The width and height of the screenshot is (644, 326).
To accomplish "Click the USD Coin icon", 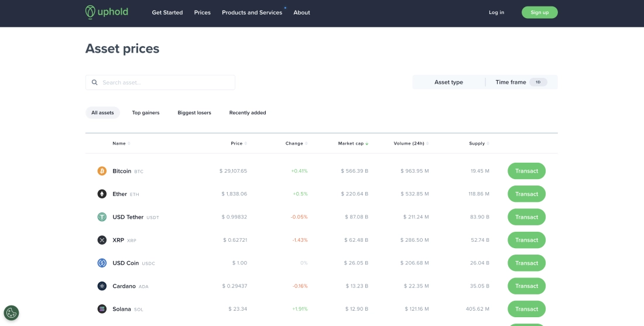I will click(x=102, y=263).
